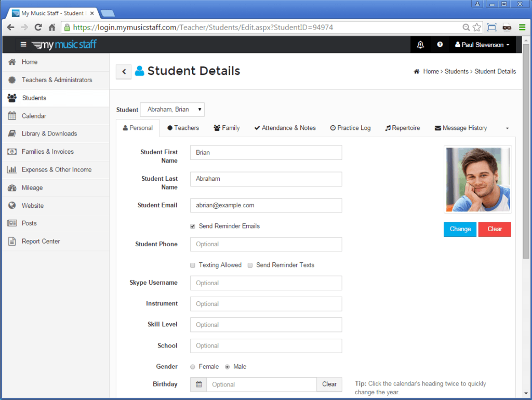
Task: Select Students in the sidebar
Action: pos(32,98)
